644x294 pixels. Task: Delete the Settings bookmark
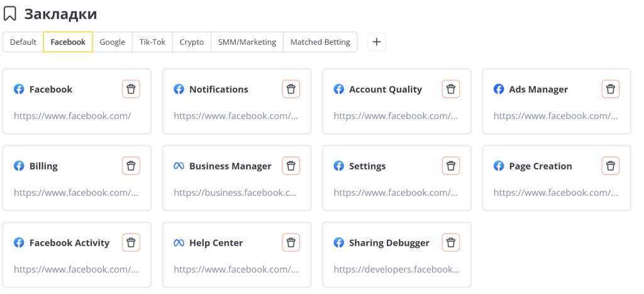[x=451, y=166]
